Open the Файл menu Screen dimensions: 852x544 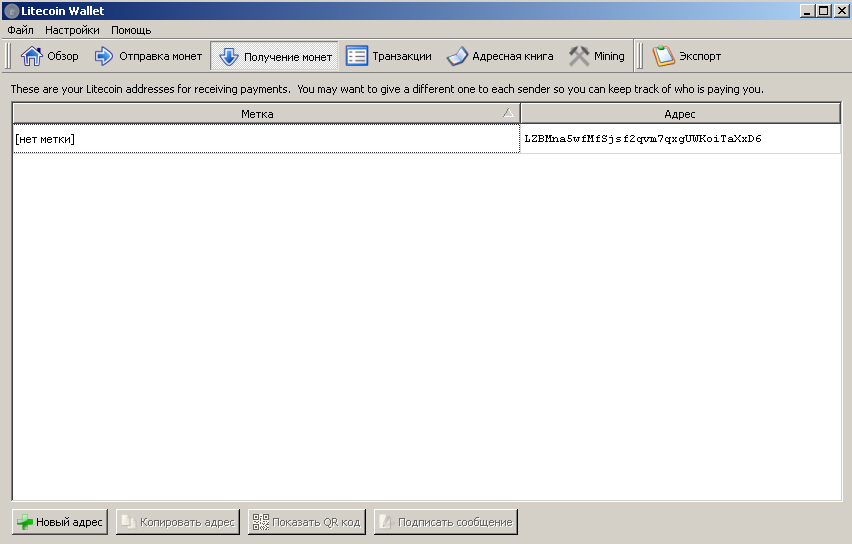20,30
